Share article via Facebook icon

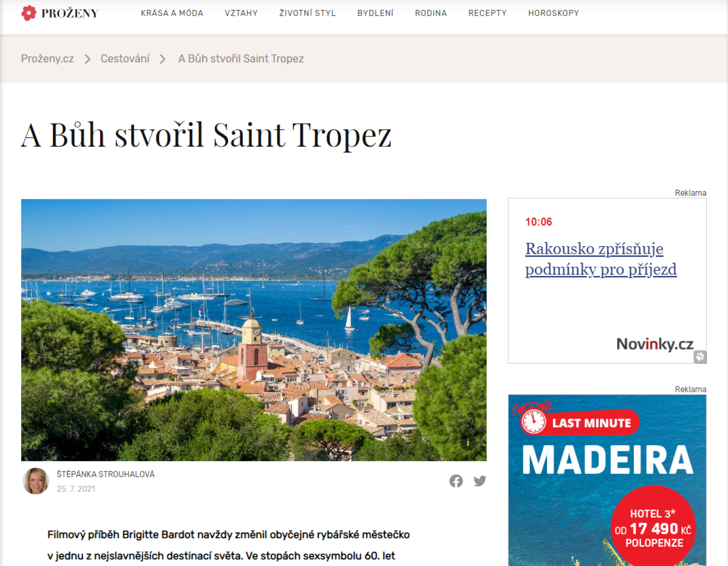(456, 481)
